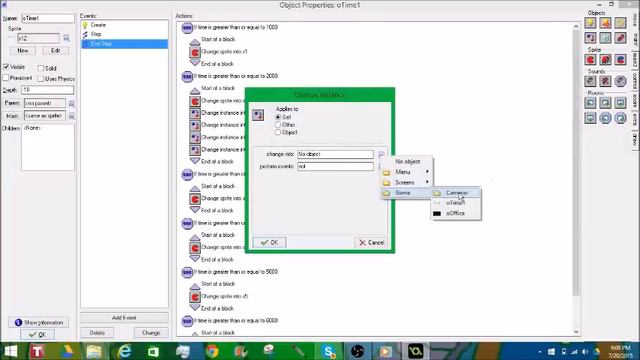Screen dimensions: 640x360
Task: Choose oTime1 from the Game submenu
Action: click(x=456, y=203)
